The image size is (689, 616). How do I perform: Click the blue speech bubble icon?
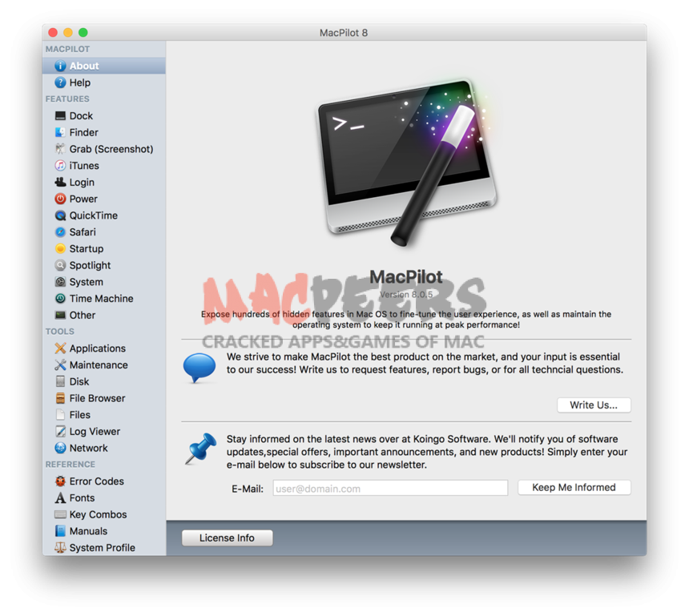click(x=199, y=368)
